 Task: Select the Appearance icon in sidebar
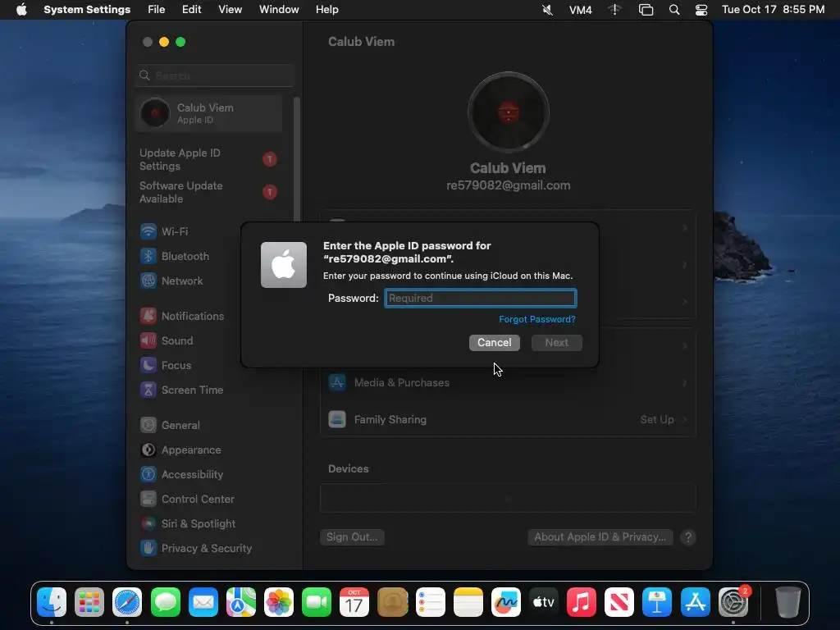coord(148,450)
